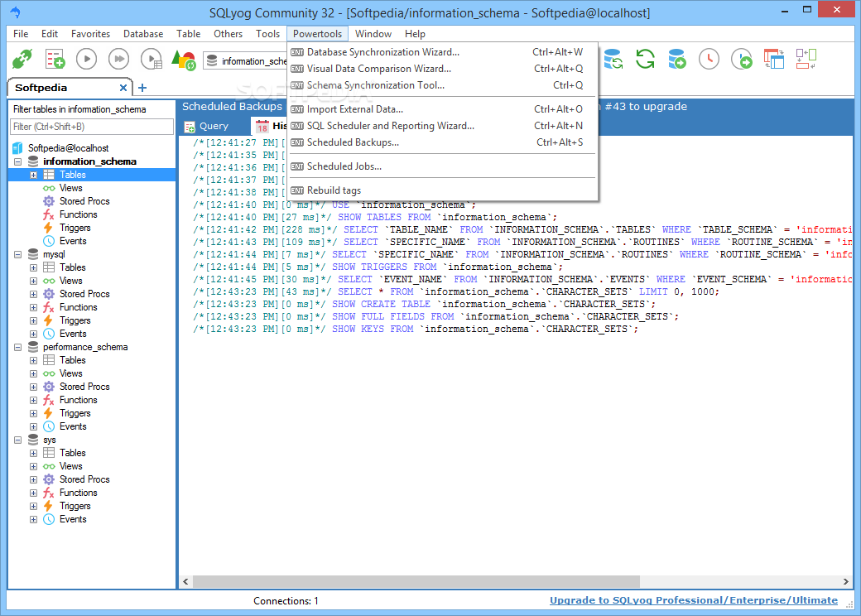Viewport: 861px width, 616px height.
Task: Expand Stored Procs under mysql
Action: [33, 294]
